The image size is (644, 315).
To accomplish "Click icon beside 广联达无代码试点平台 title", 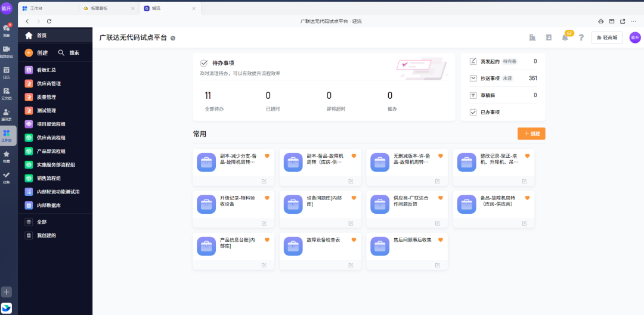I will click(x=173, y=38).
